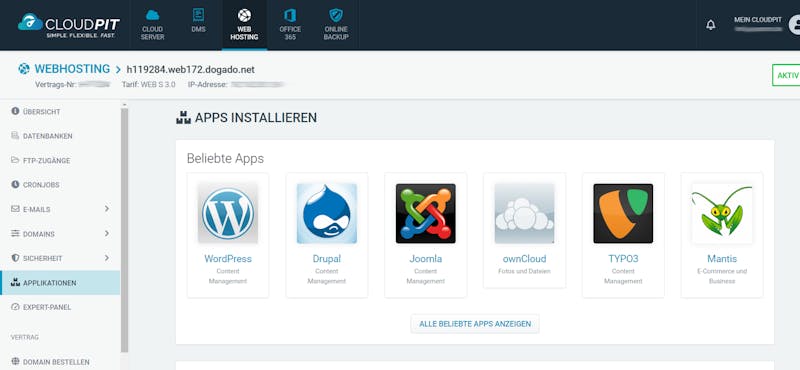The height and width of the screenshot is (370, 800).
Task: Open the notifications bell icon
Action: (x=710, y=24)
